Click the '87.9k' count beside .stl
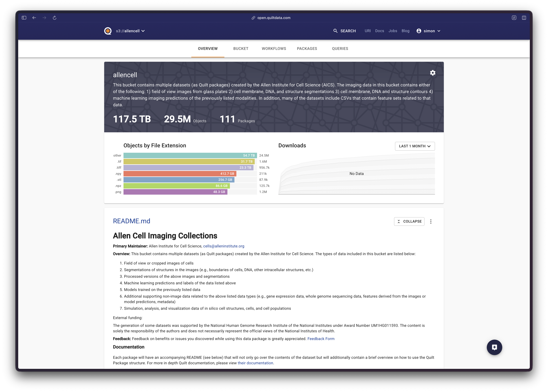 pos(264,180)
